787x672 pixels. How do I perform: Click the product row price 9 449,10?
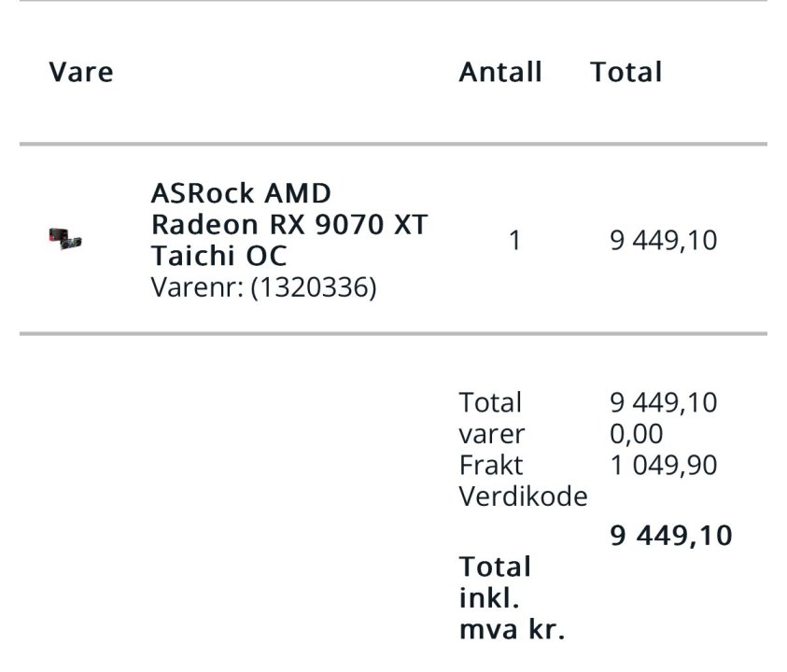click(x=663, y=241)
